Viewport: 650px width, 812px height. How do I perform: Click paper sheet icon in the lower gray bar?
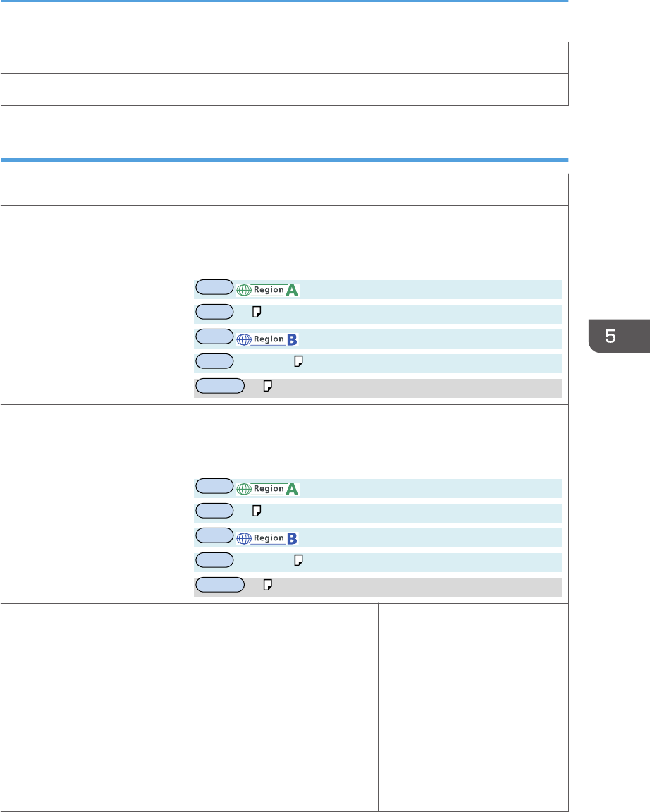pos(268,585)
